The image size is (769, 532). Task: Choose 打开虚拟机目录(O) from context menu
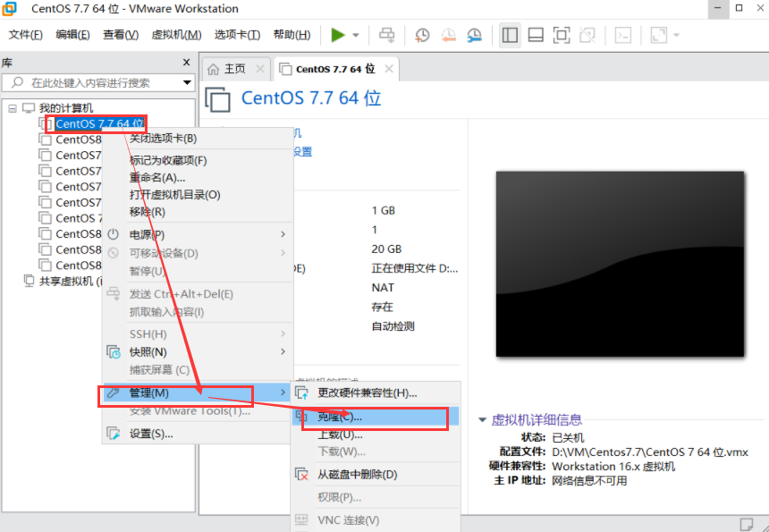click(175, 195)
